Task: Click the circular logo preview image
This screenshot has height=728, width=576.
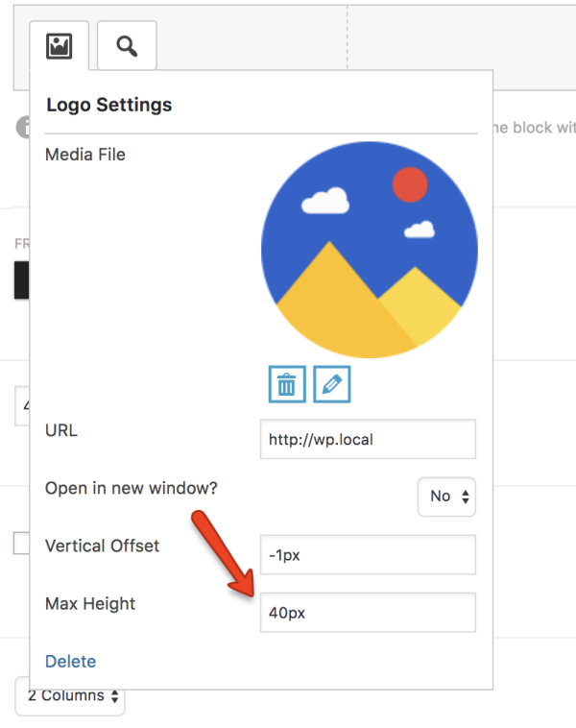Action: pos(369,250)
